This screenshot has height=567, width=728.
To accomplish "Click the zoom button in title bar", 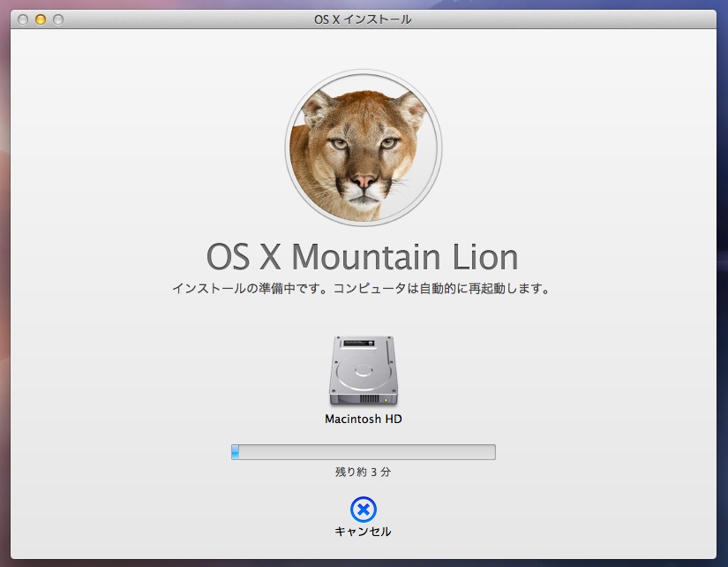I will (58, 19).
